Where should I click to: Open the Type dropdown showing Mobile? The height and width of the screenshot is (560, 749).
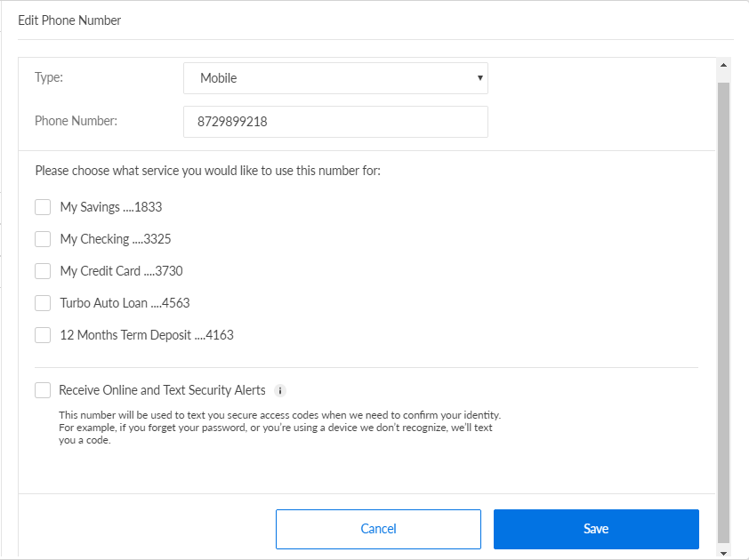tap(335, 78)
